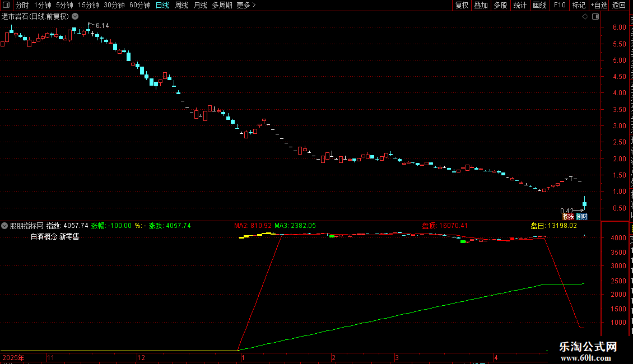Switch to 分时 intraday view
This screenshot has width=633, height=364.
pos(22,5)
